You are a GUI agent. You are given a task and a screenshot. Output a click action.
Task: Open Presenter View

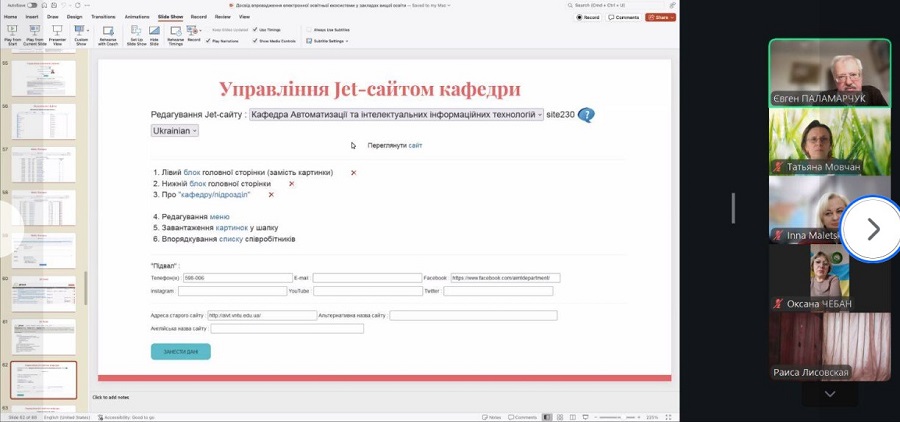click(x=58, y=32)
